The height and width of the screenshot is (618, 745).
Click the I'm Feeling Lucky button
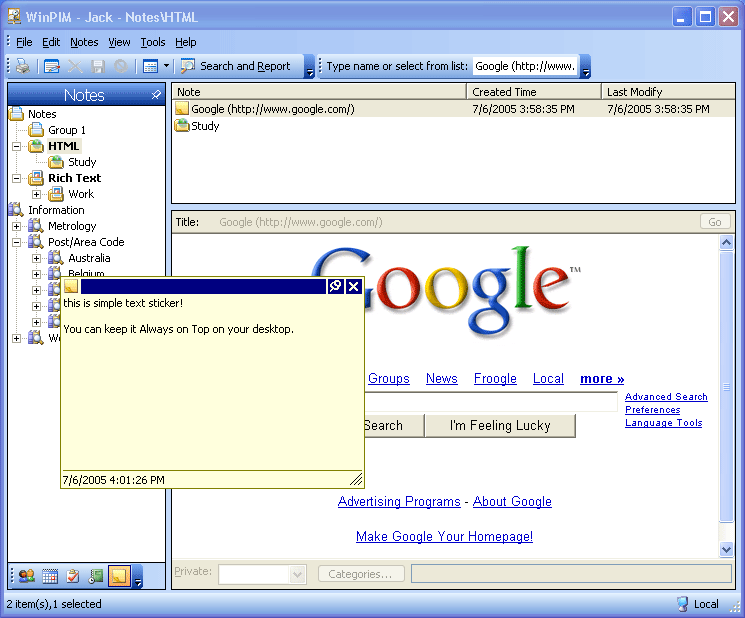click(500, 425)
